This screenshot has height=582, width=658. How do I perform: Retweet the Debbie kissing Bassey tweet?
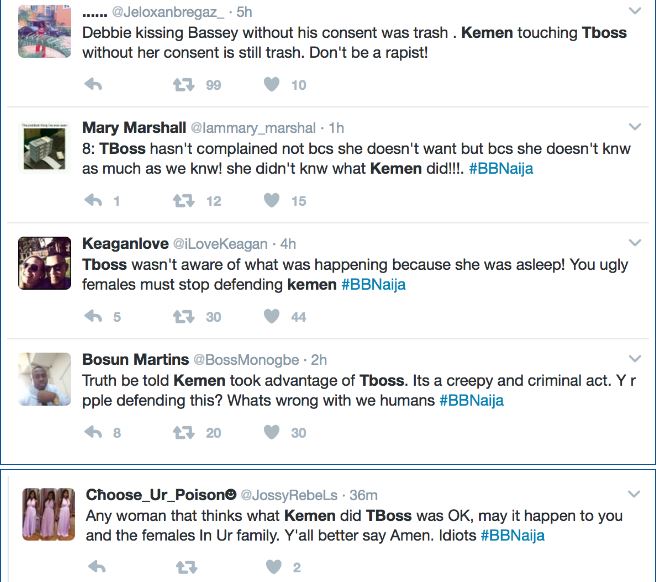coord(184,85)
